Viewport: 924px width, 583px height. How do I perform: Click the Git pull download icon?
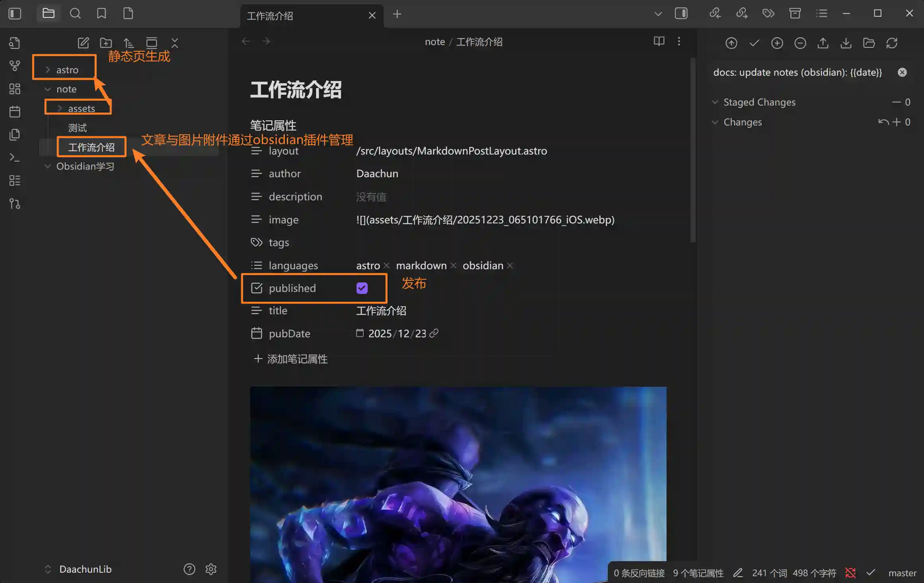[846, 43]
